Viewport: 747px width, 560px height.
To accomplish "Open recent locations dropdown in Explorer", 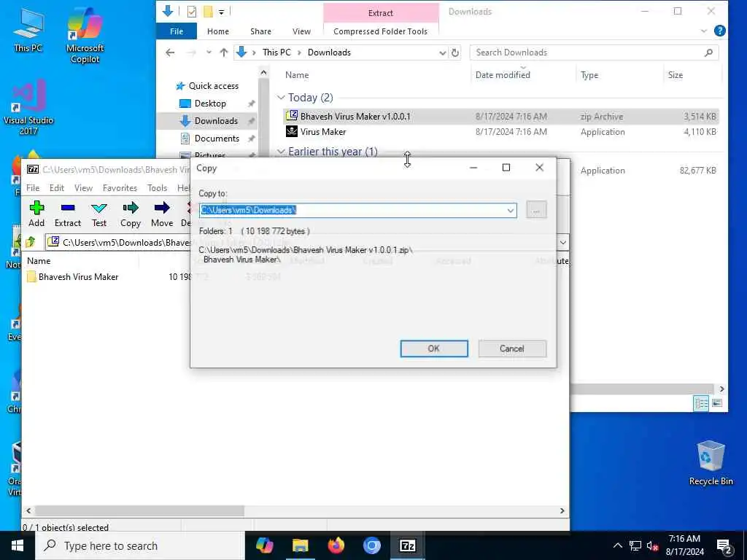I will click(209, 52).
